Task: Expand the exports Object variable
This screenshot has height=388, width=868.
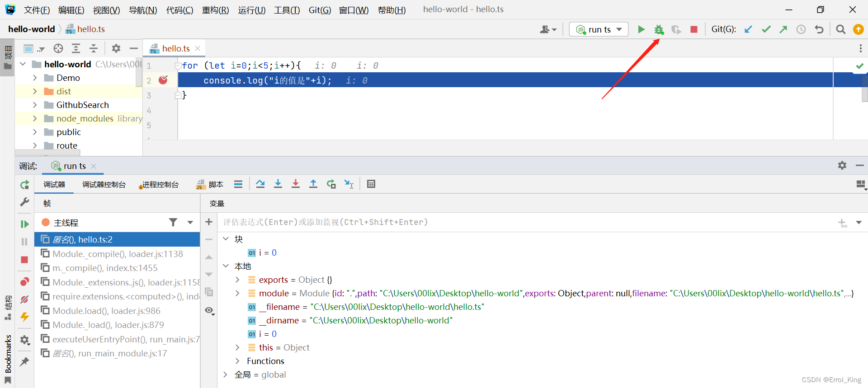Action: coord(237,280)
